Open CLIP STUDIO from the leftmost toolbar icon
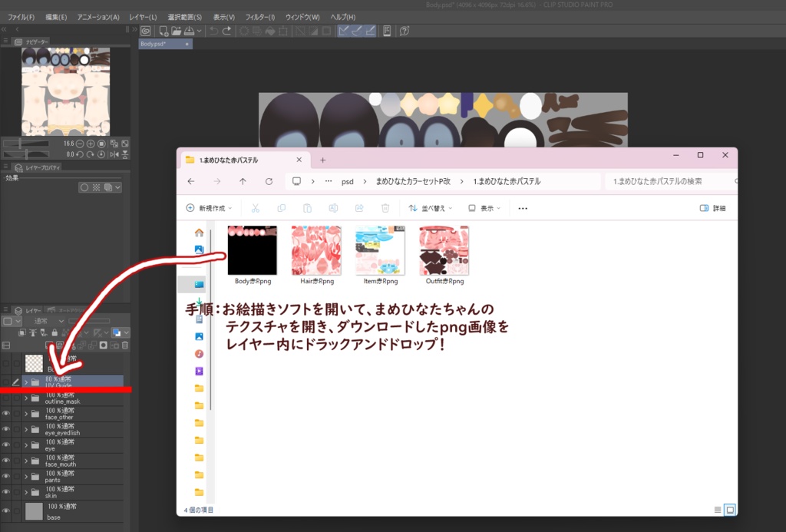This screenshot has width=786, height=532. tap(146, 31)
